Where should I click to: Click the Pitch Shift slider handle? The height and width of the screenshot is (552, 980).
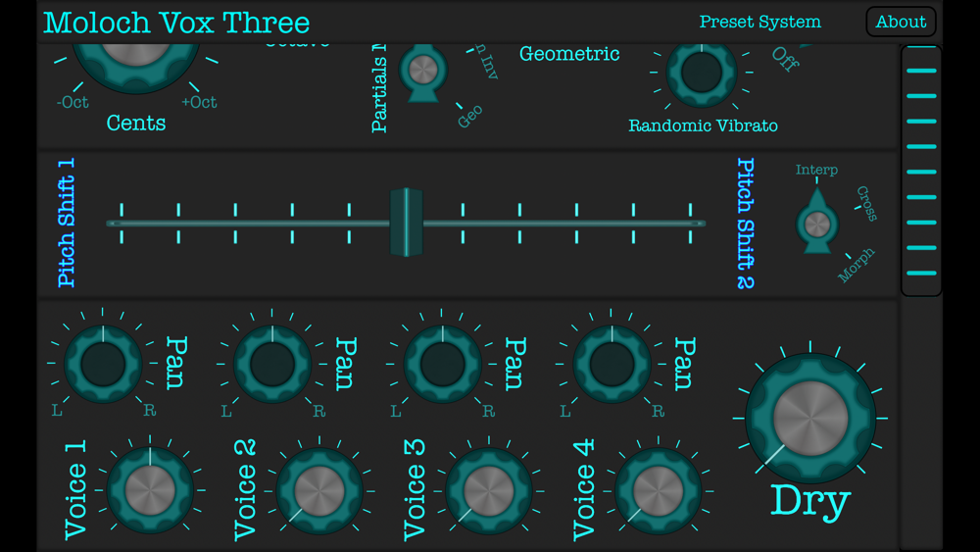pyautogui.click(x=407, y=223)
